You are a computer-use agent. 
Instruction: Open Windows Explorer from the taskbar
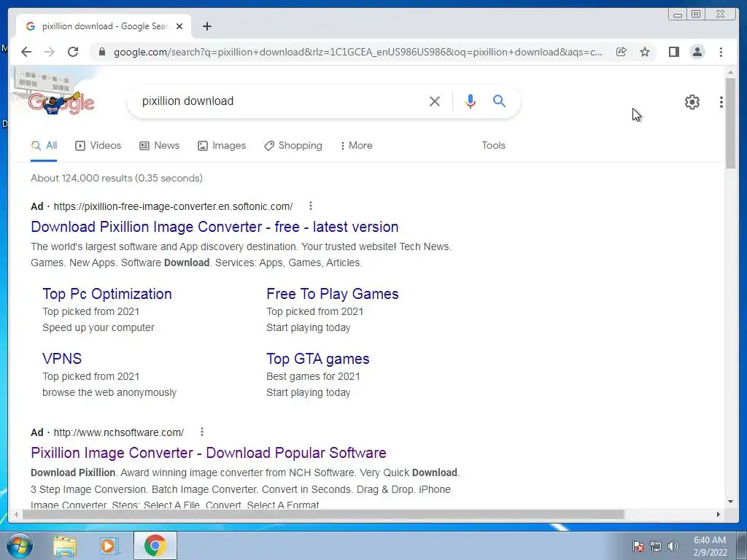point(65,545)
